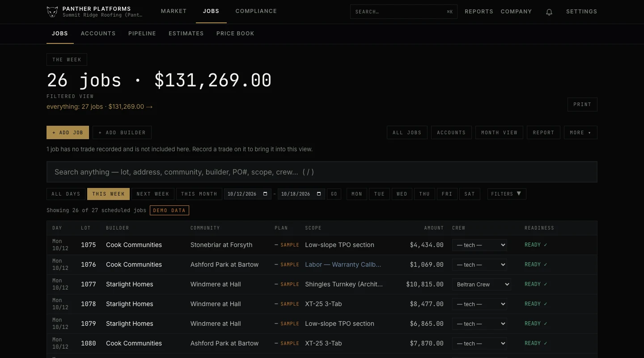Open calendar picker on 10/18/2026 date field
Image resolution: width=644 pixels, height=358 pixels.
point(319,194)
